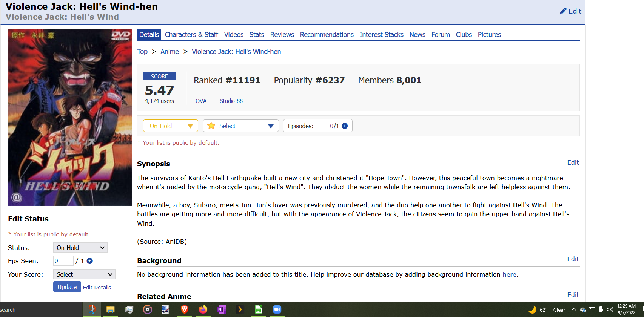Open the Characters & Staff tab
Screen dimensions: 644x317
pyautogui.click(x=191, y=35)
